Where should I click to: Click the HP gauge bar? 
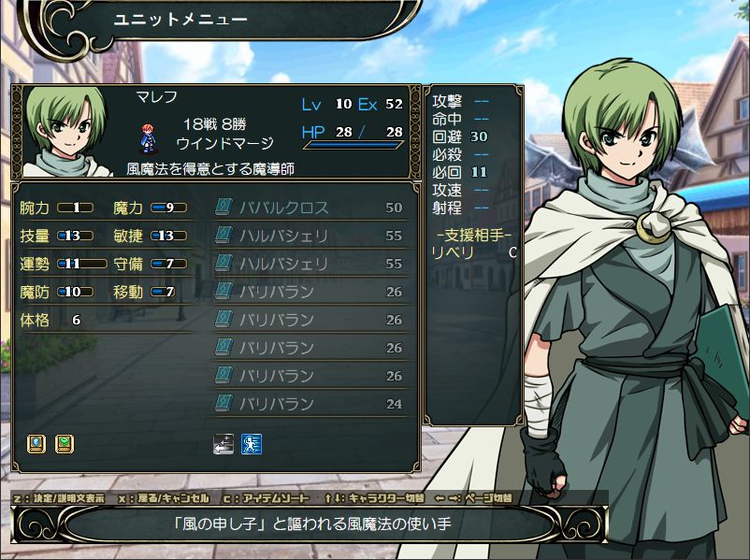[353, 145]
